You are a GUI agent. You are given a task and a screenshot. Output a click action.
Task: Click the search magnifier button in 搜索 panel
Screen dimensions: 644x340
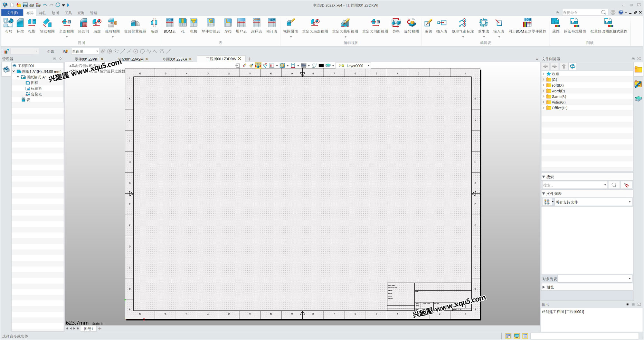[x=614, y=185]
